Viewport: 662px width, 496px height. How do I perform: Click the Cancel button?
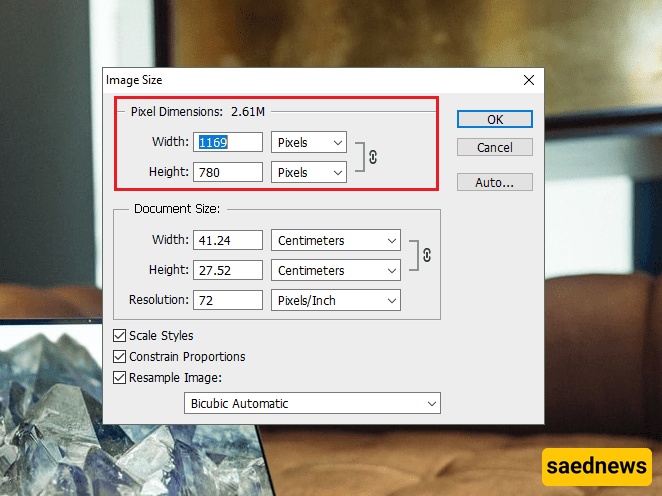(x=494, y=148)
